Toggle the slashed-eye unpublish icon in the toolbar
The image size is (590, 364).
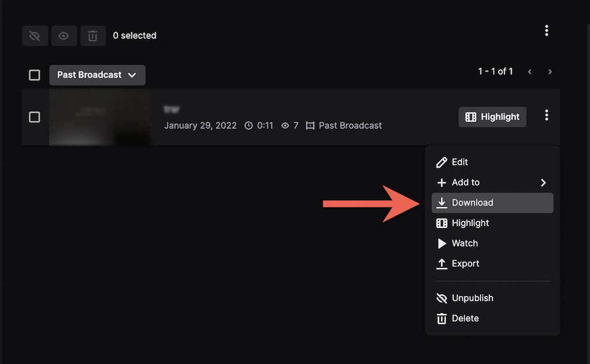(x=35, y=35)
